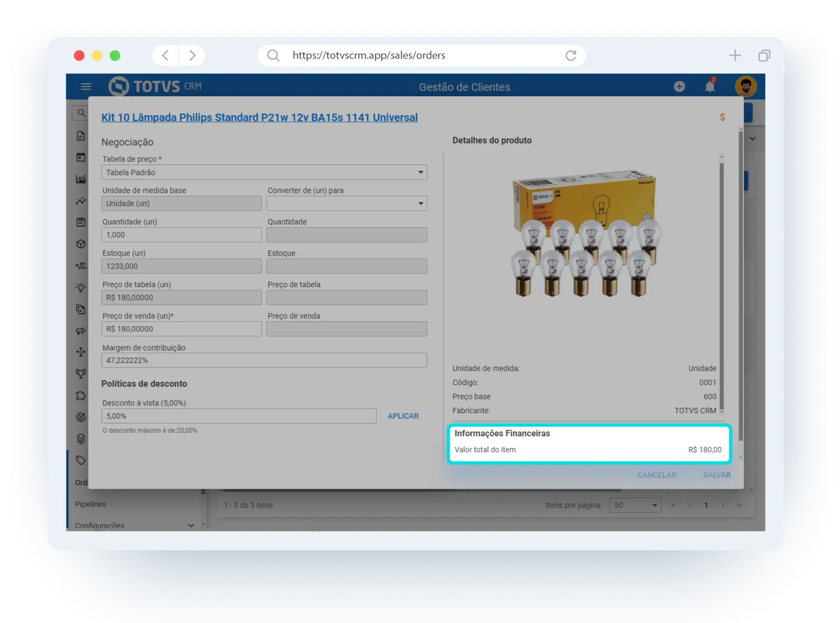Viewport: 840px width, 623px height.
Task: Open the copy-transfer icon in sidebar
Action: (81, 309)
